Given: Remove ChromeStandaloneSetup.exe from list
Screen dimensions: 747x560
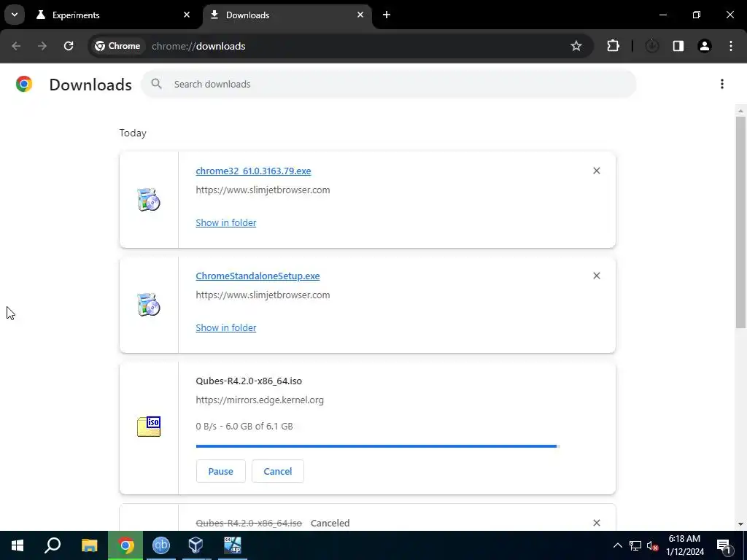Looking at the screenshot, I should pos(596,276).
